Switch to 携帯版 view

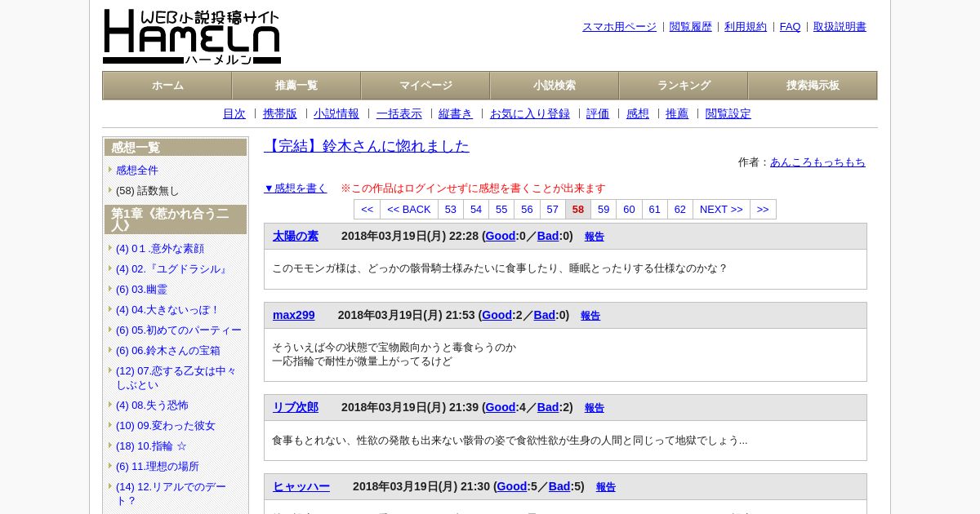280,114
